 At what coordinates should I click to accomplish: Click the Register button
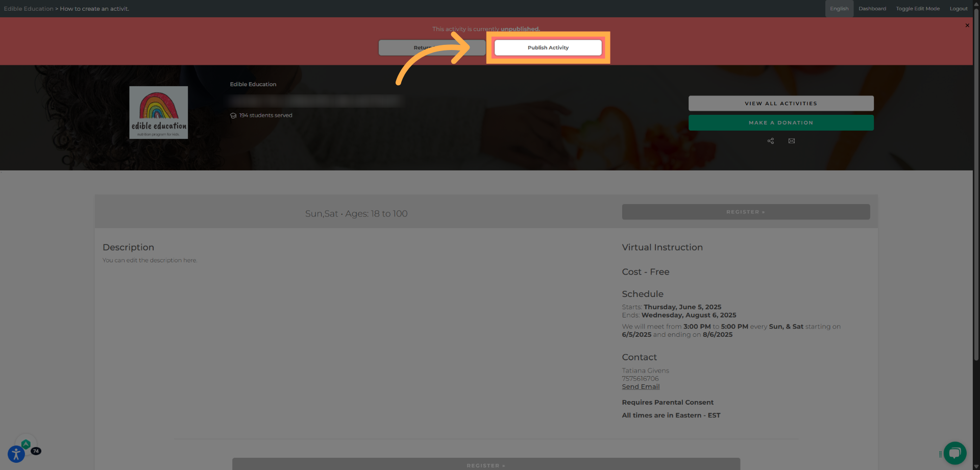click(745, 212)
